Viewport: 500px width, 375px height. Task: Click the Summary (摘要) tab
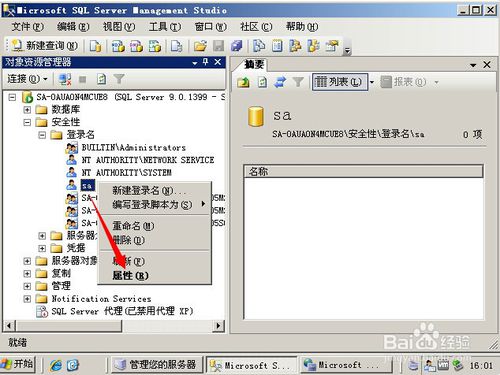click(254, 64)
